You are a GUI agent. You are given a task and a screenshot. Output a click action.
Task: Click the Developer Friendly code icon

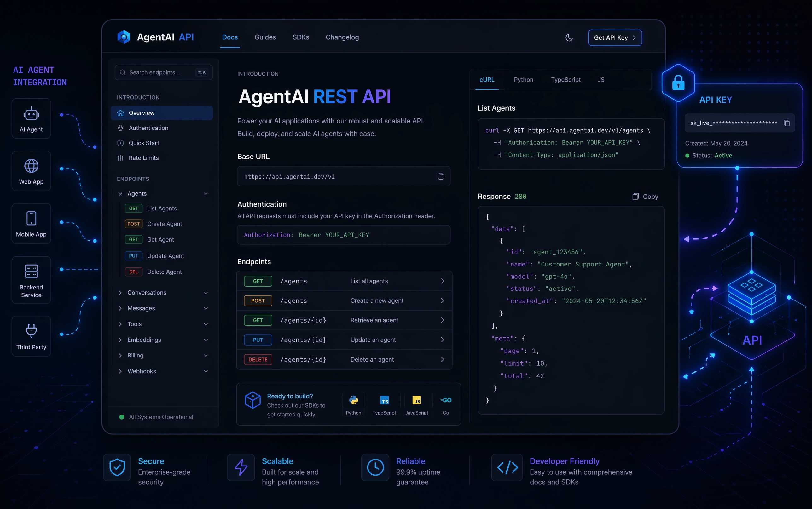point(507,467)
